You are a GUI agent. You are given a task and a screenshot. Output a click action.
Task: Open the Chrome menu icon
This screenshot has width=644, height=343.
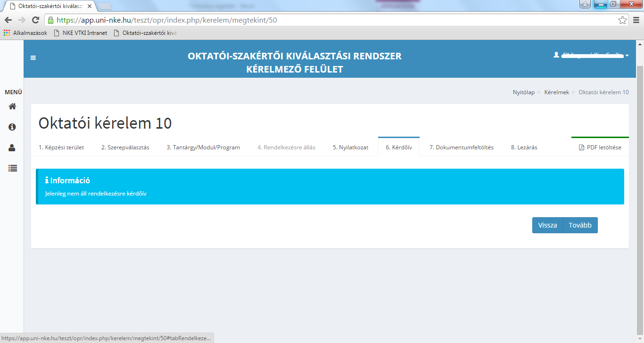point(636,20)
